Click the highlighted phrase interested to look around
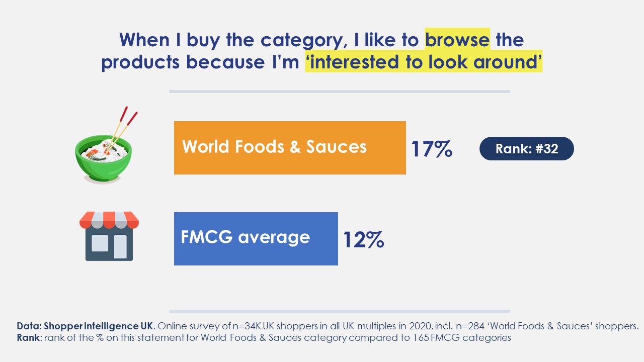This screenshot has width=644, height=362. pos(424,63)
